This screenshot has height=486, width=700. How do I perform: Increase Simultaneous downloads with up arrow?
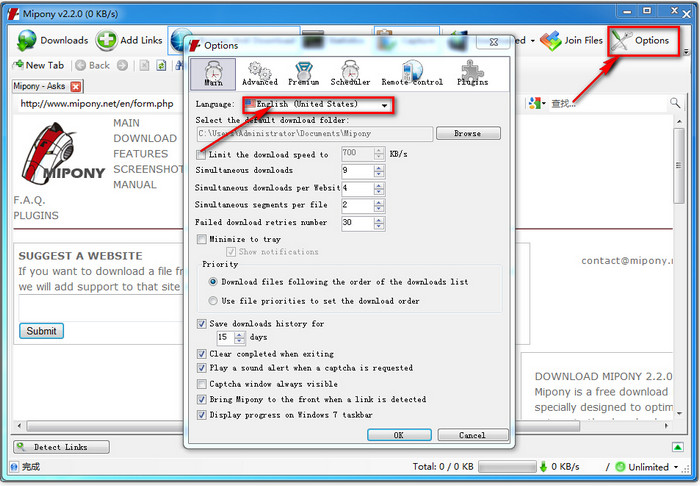tap(378, 167)
